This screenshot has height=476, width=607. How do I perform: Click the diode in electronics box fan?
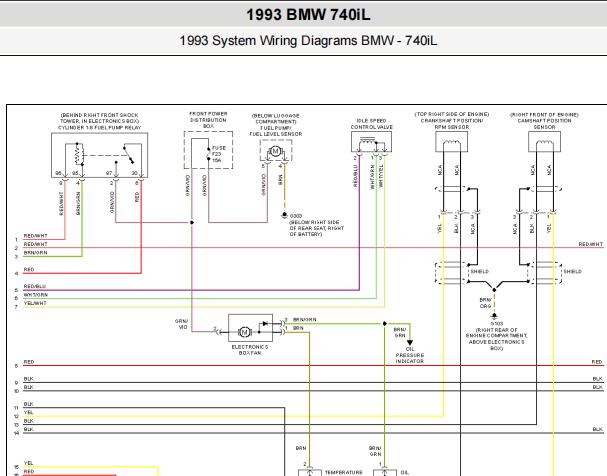coord(265,323)
